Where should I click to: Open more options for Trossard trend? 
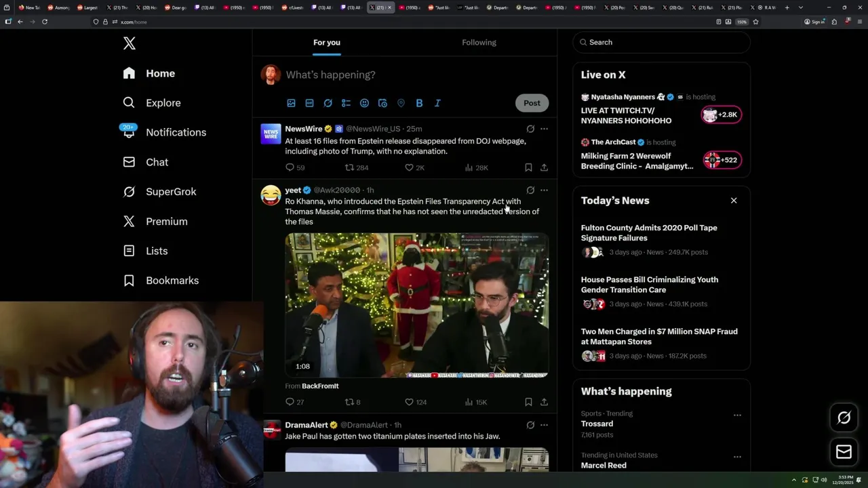[737, 415]
